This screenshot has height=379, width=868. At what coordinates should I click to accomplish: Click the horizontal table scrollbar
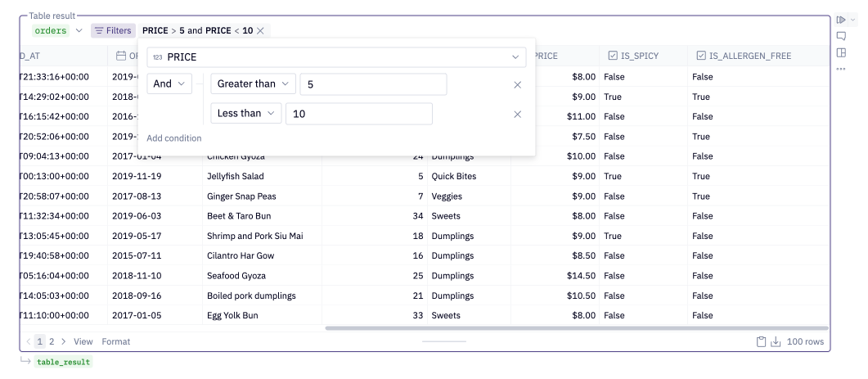point(576,328)
